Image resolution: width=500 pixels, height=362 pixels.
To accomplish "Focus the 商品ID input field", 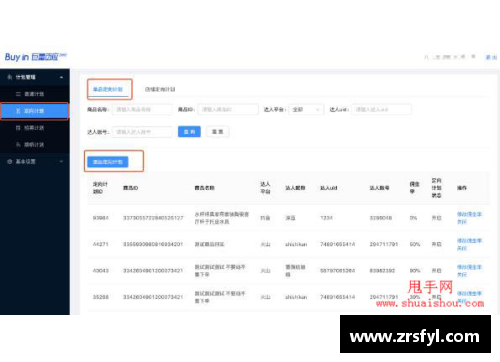I will coord(228,109).
